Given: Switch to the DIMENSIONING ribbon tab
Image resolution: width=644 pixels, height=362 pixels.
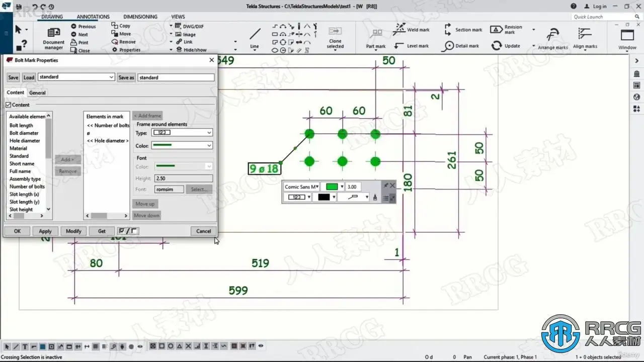Looking at the screenshot, I should 140,17.
